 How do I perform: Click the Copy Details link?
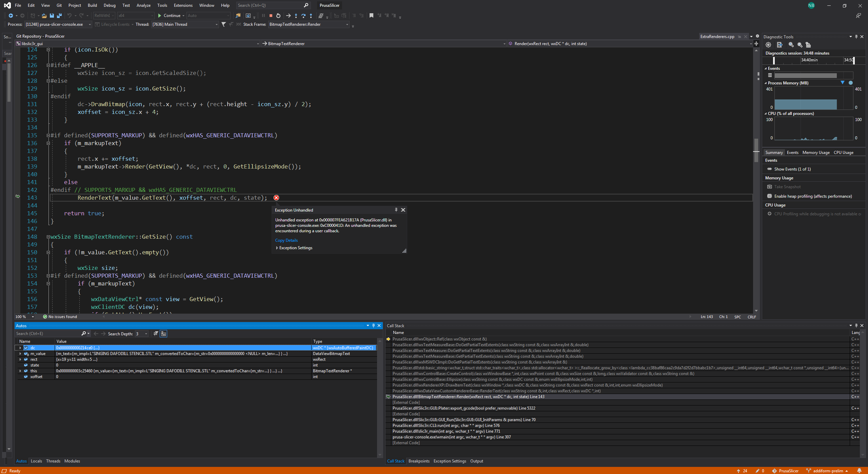286,240
